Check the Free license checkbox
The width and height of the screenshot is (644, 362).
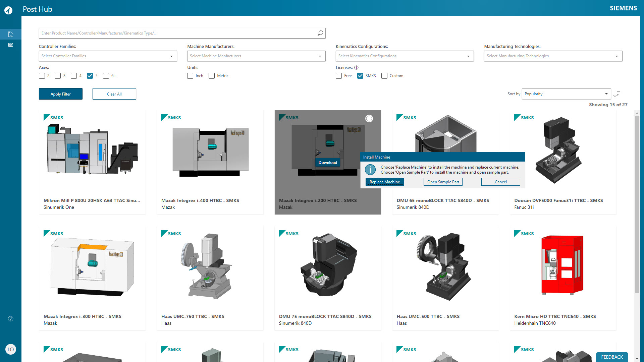[339, 76]
